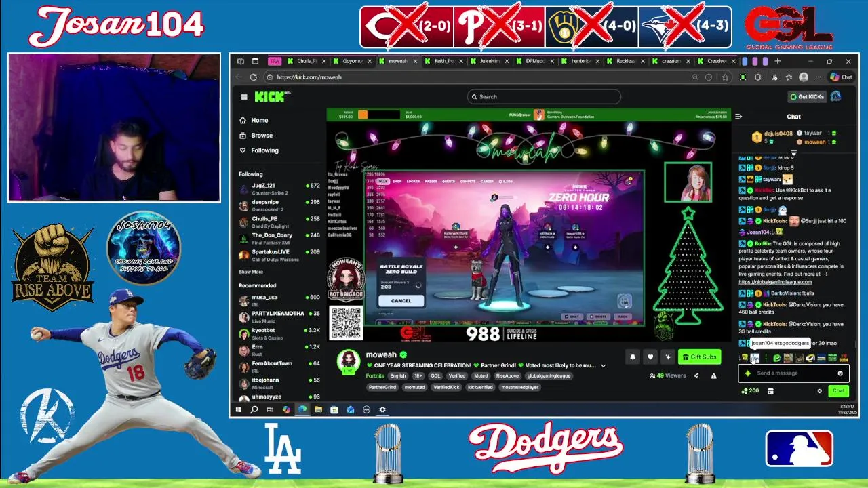Open Windows taskbar search
The width and height of the screenshot is (868, 488).
[x=254, y=409]
